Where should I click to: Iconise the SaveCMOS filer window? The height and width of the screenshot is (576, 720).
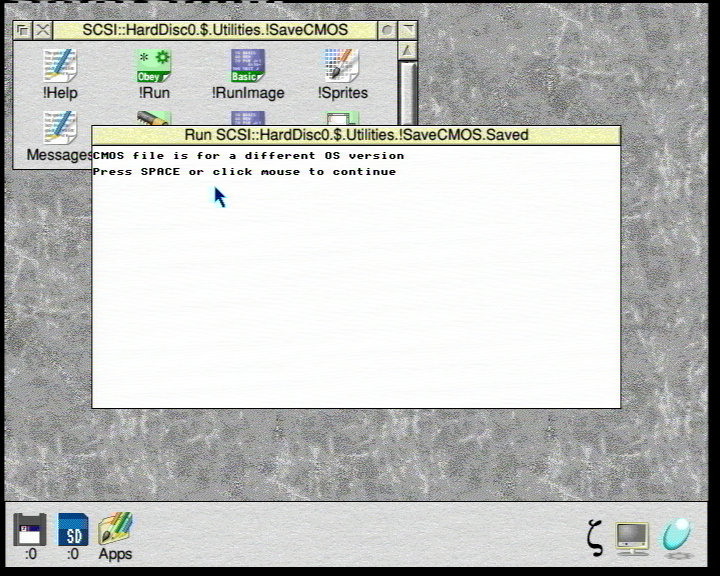pos(387,30)
